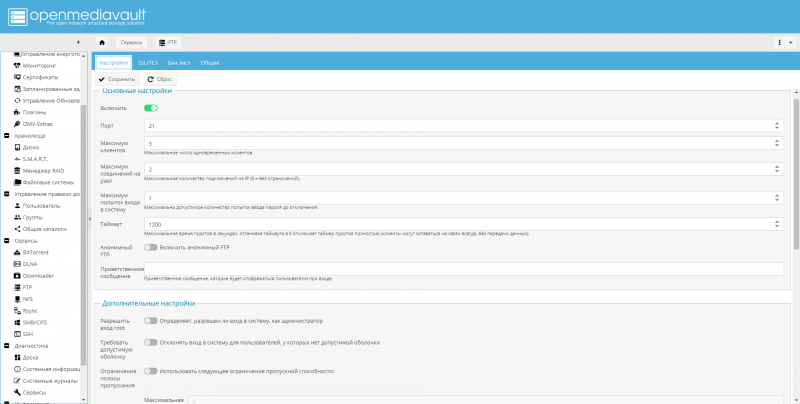Click the sidebar vertical scrollbar
This screenshot has width=800, height=404.
pos(84,235)
